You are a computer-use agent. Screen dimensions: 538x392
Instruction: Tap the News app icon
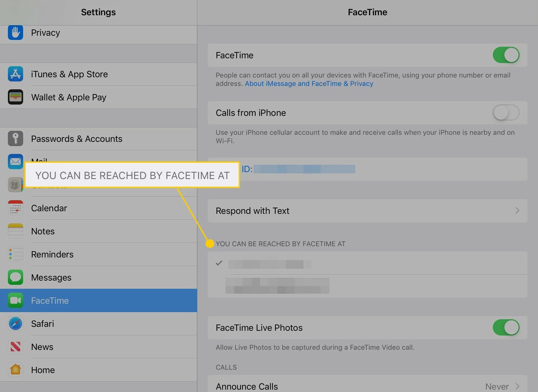click(x=15, y=347)
